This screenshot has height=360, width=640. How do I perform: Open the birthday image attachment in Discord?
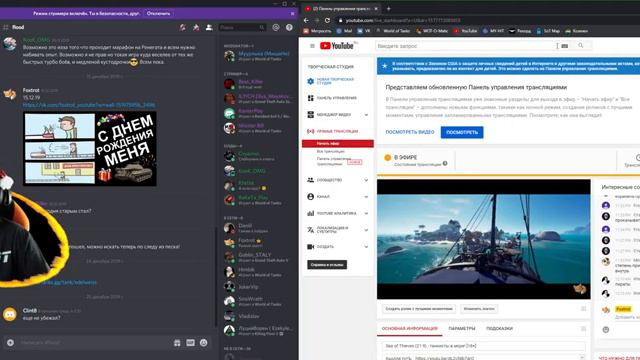90,149
